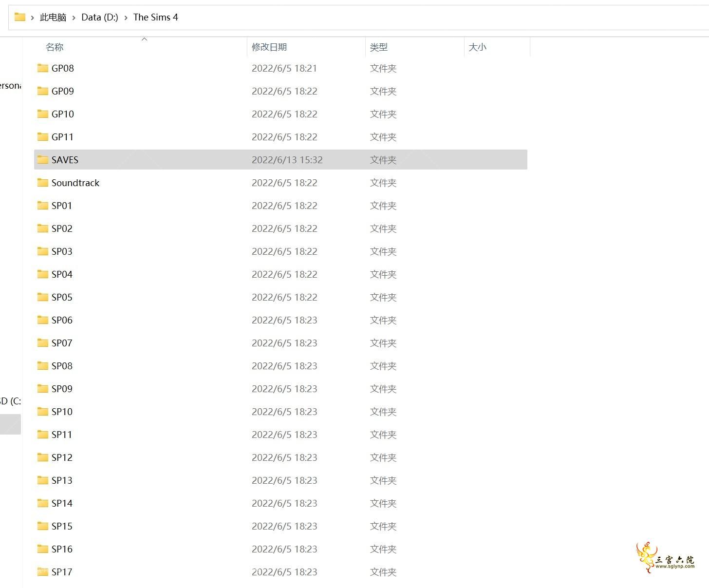The image size is (709, 588).
Task: Click the address bar folder icon
Action: click(x=20, y=17)
